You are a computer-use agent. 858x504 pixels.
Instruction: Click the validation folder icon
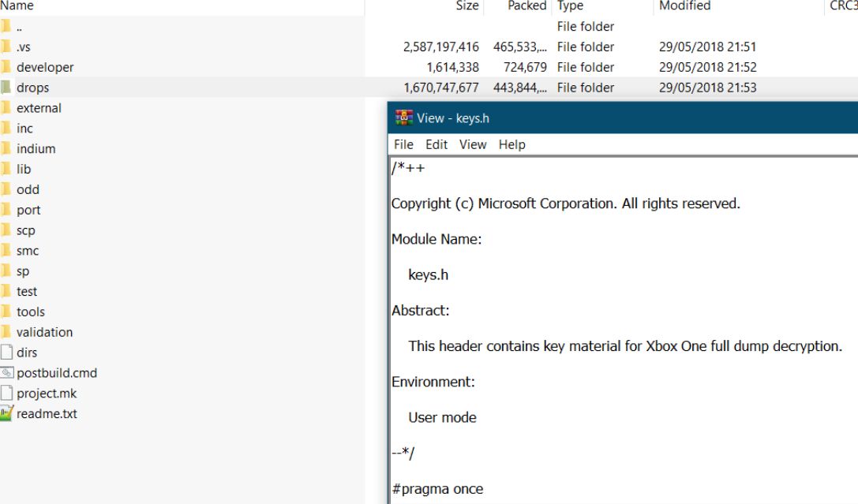coord(6,332)
